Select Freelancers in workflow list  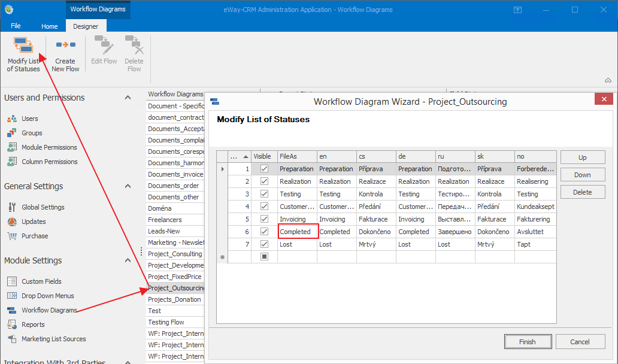175,220
